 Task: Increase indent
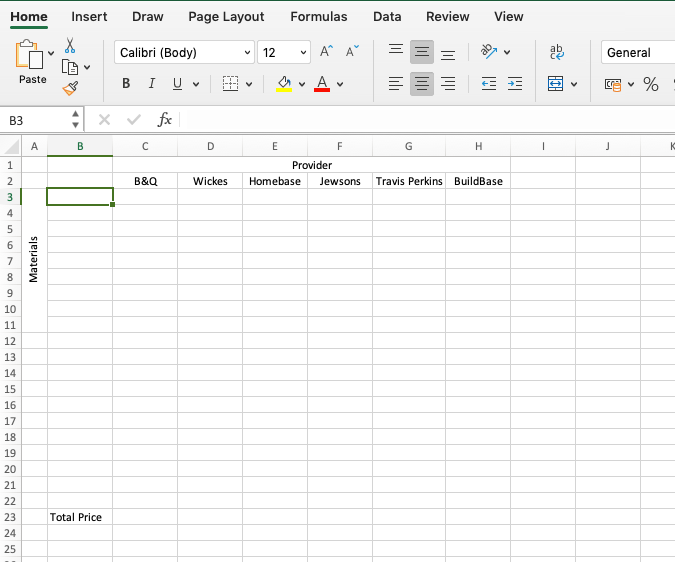pyautogui.click(x=515, y=83)
